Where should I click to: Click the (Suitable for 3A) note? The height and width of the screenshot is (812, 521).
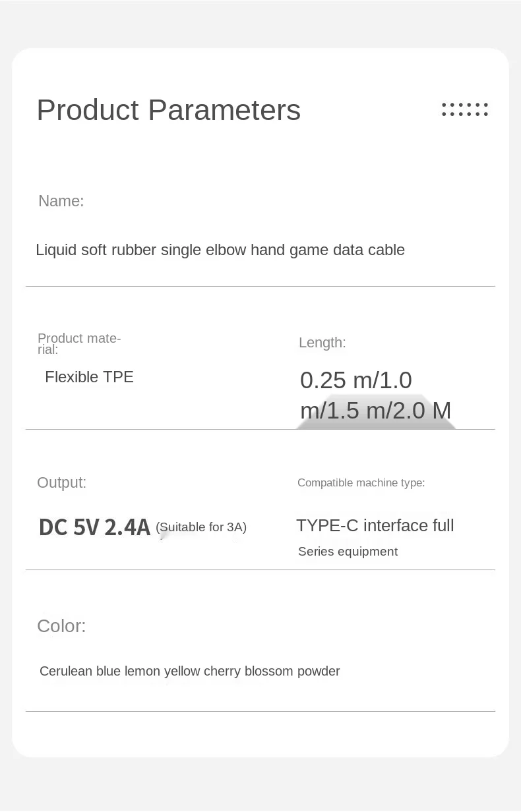201,527
